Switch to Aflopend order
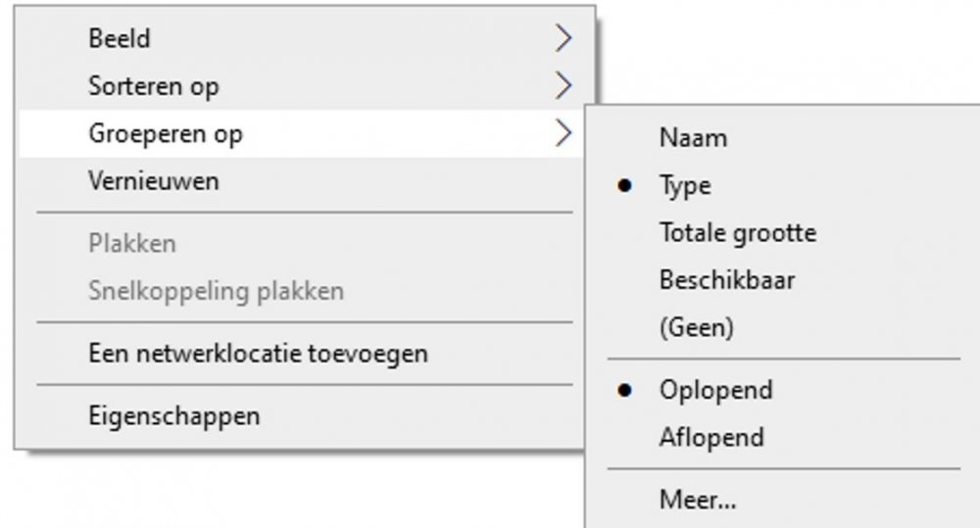This screenshot has height=528, width=980. coord(710,437)
